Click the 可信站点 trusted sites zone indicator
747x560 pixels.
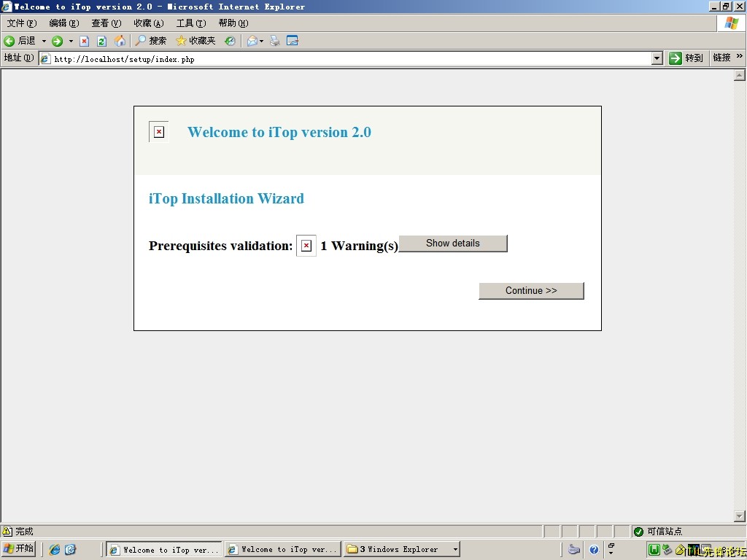coord(659,532)
